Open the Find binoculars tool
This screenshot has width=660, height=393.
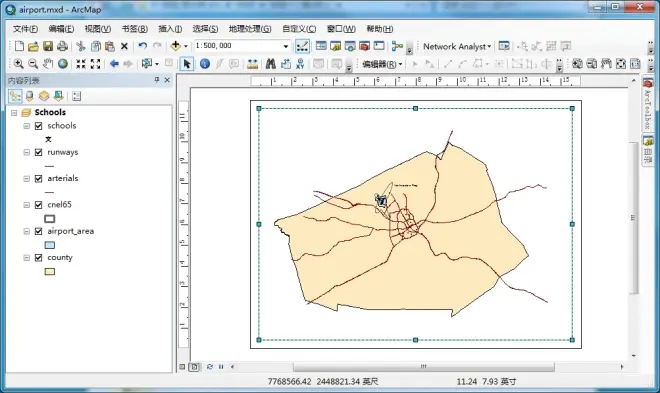click(271, 64)
